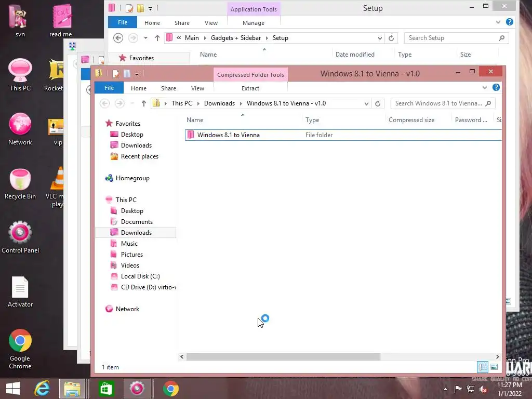The height and width of the screenshot is (399, 532).
Task: Switch to File Explorer on the taskbar
Action: [x=72, y=389]
